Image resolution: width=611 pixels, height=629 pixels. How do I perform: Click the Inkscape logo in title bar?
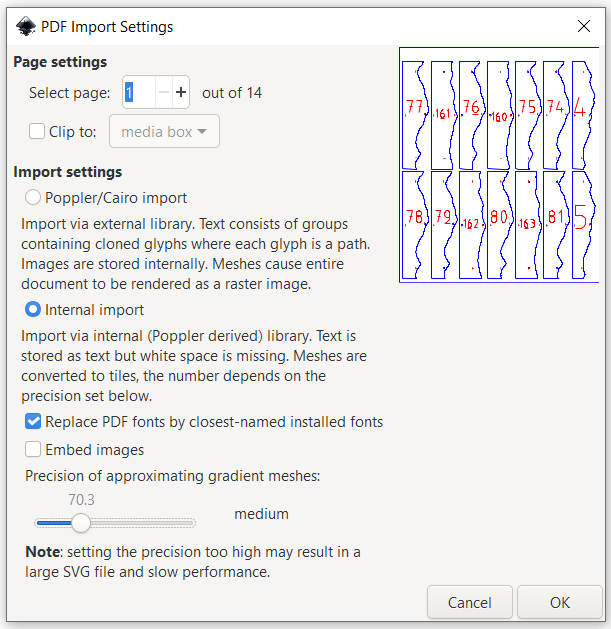pyautogui.click(x=25, y=26)
